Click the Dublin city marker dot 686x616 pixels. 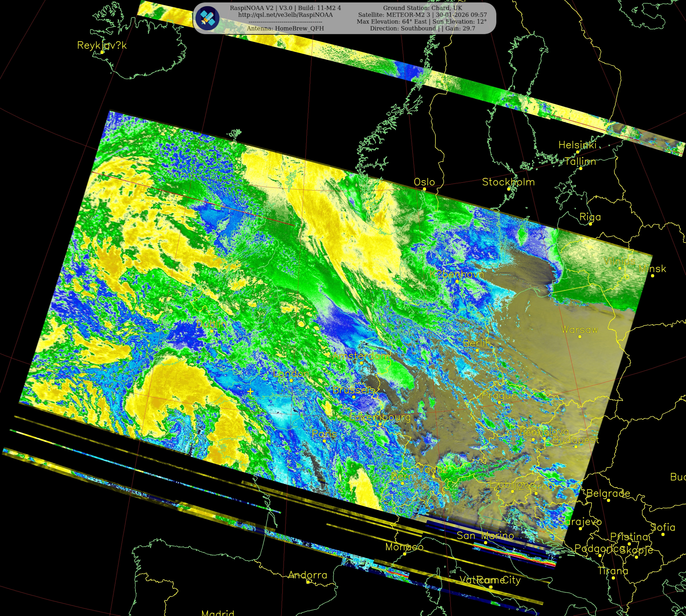tap(212, 331)
